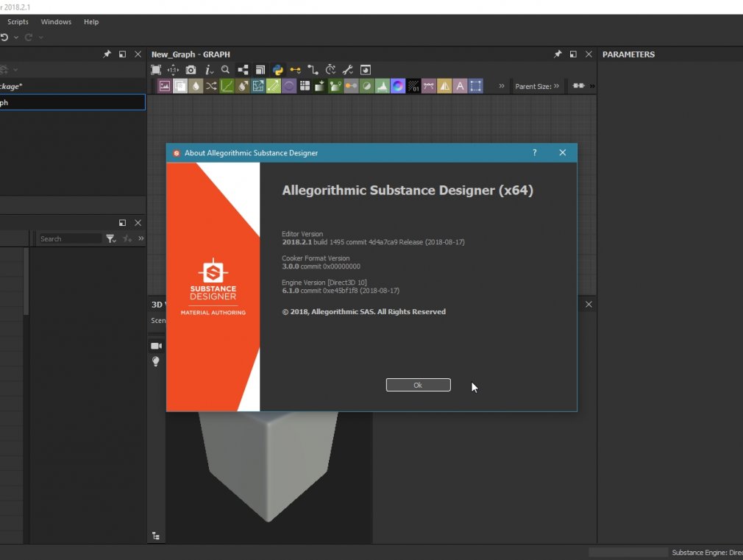Click the node alignment hierarchy icon
Screen dimensions: 743x560
click(243, 70)
